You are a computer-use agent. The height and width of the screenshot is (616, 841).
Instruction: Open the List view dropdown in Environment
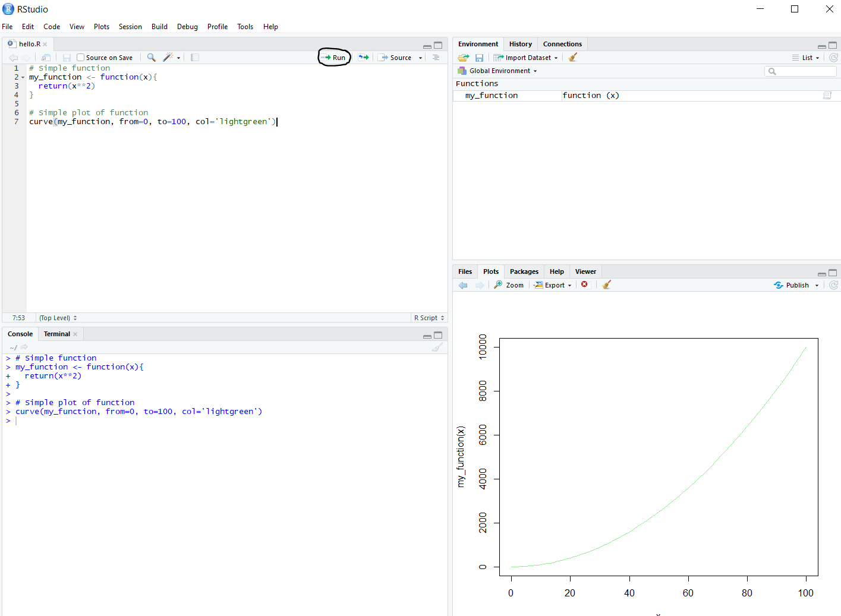(806, 57)
